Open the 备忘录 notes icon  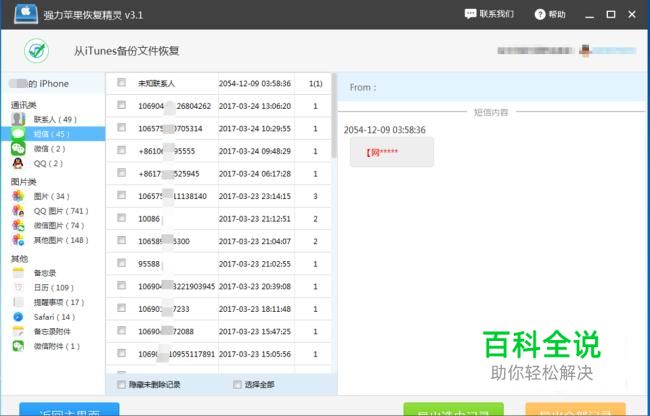click(x=18, y=273)
